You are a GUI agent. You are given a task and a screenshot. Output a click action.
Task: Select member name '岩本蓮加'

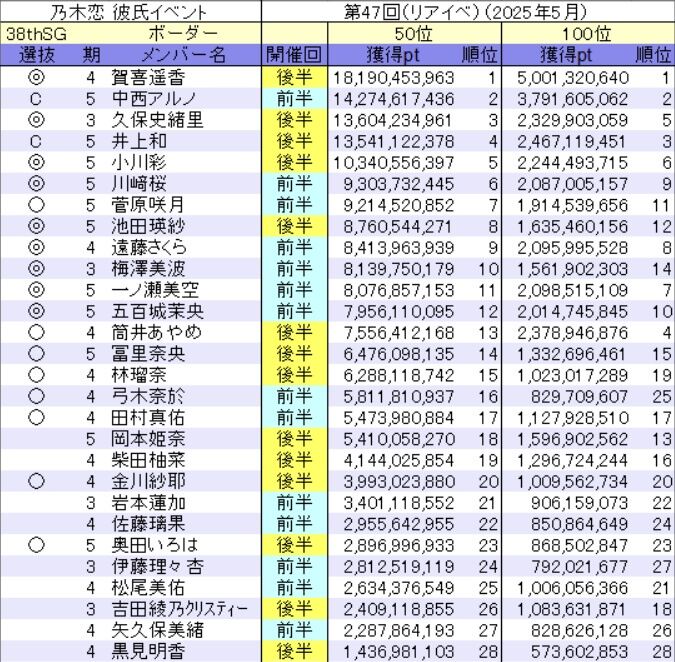148,503
